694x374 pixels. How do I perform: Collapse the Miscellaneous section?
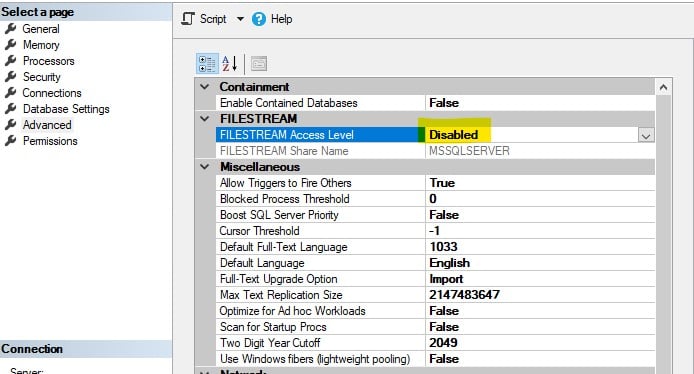[204, 167]
